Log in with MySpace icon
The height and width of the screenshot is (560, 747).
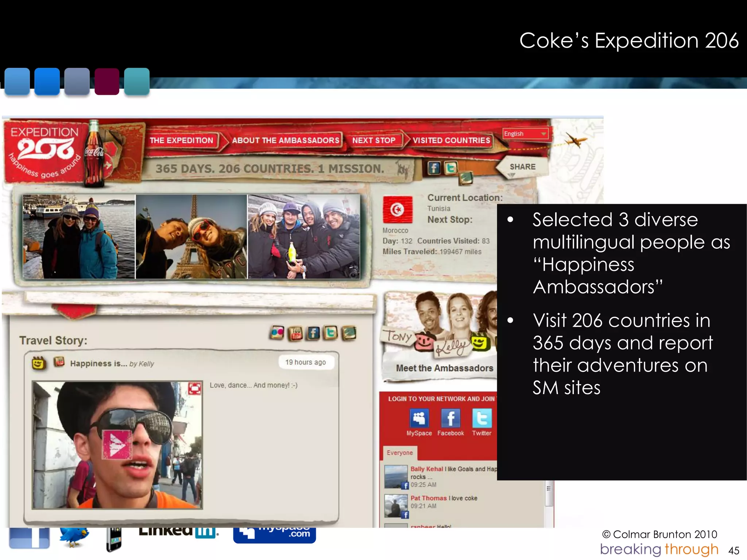pos(419,418)
